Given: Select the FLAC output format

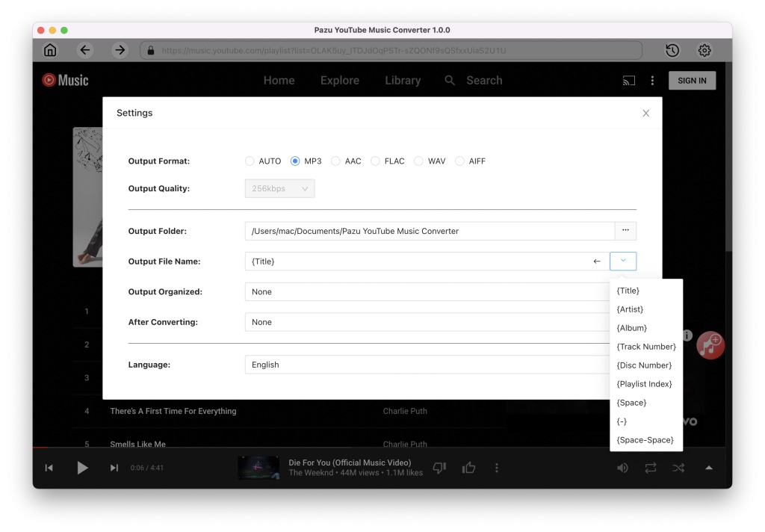Looking at the screenshot, I should coord(377,161).
